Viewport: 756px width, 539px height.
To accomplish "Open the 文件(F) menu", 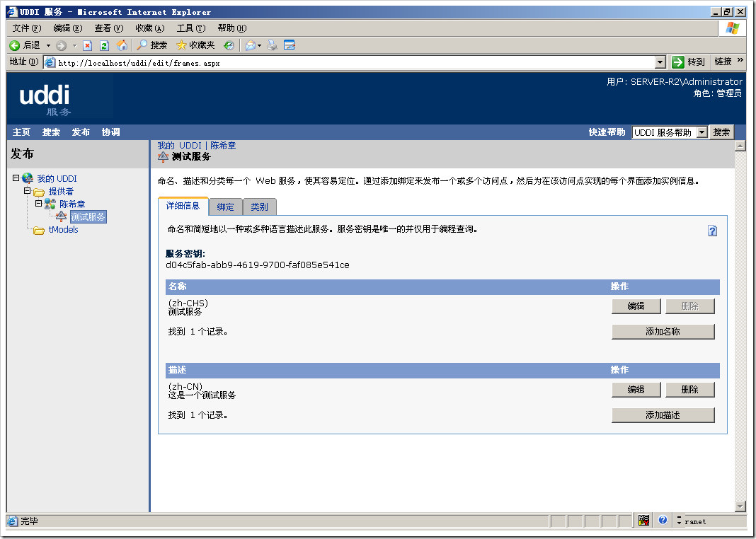I will [27, 28].
